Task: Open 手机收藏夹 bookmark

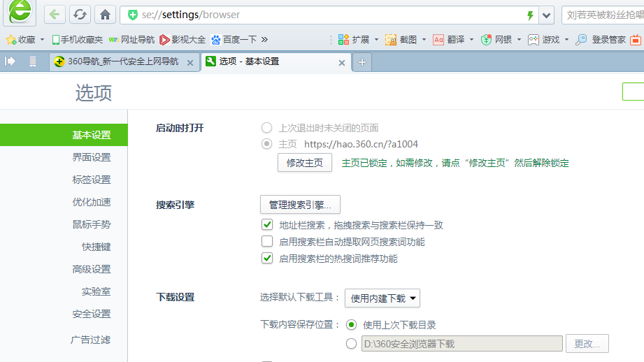Action: click(77, 40)
